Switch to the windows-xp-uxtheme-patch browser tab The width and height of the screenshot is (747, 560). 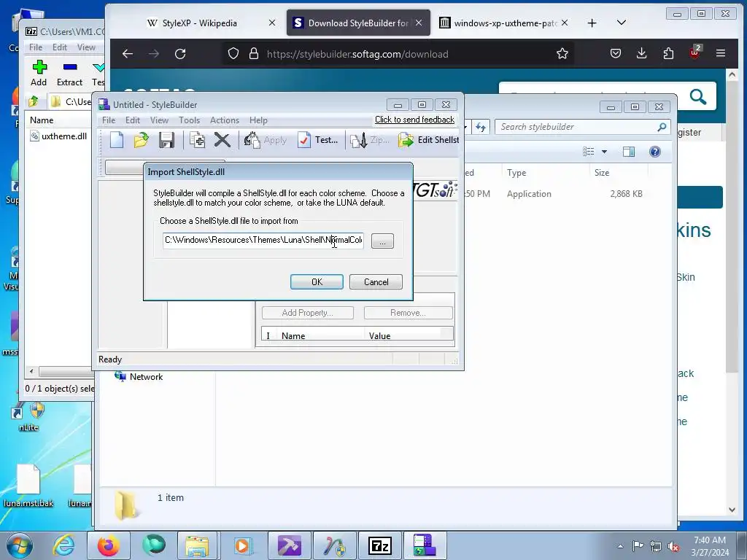(503, 23)
